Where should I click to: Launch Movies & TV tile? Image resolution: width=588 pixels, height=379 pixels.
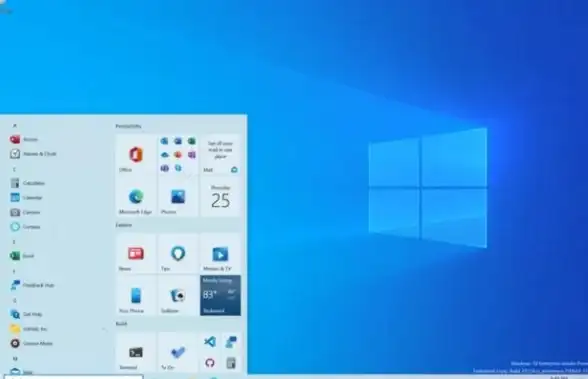tap(220, 253)
